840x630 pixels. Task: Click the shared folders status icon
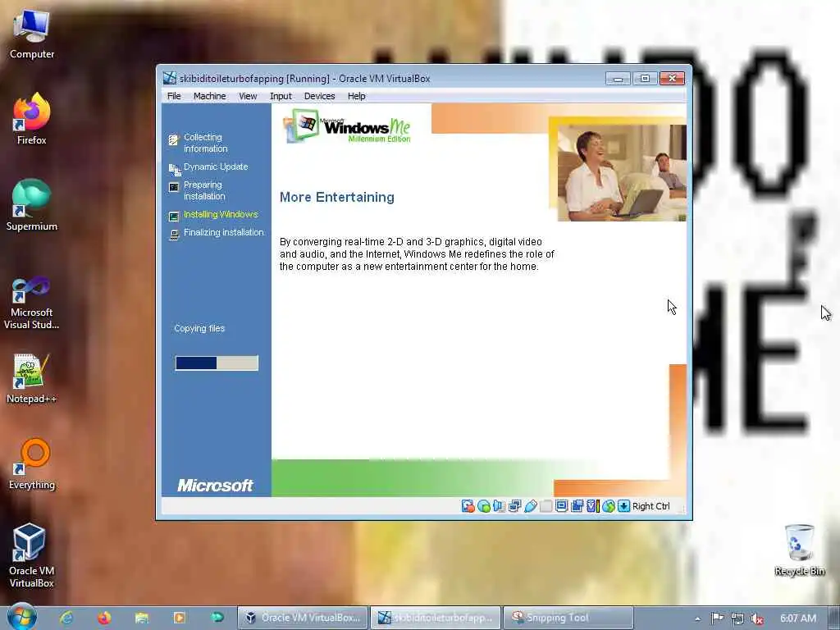pyautogui.click(x=546, y=506)
